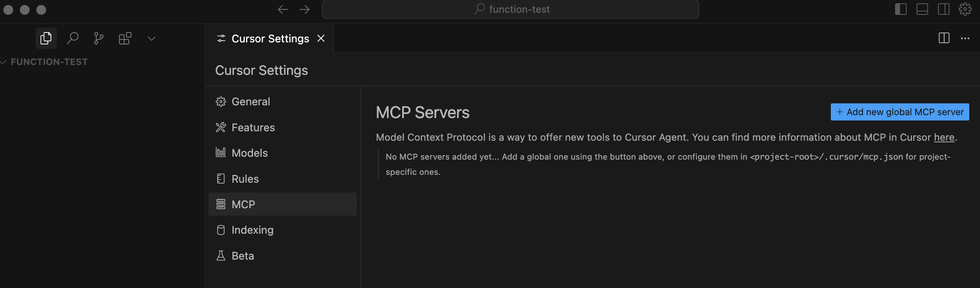Click the go back arrow
The width and height of the screenshot is (980, 288).
click(x=283, y=9)
